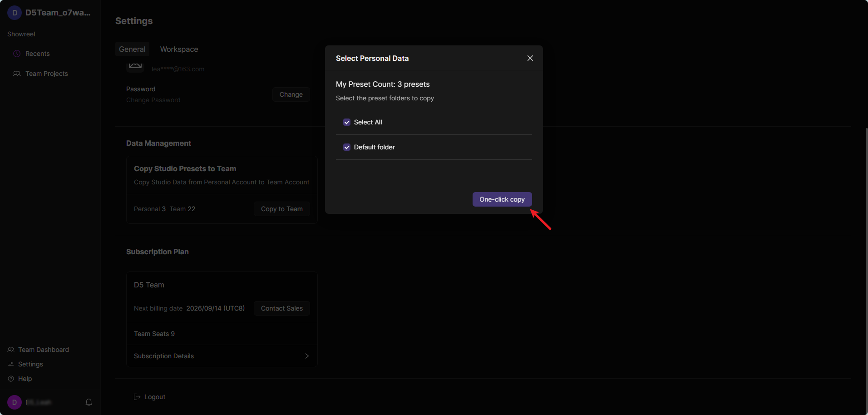This screenshot has width=868, height=415.
Task: Expand Subscription Details chevron
Action: [x=307, y=356]
